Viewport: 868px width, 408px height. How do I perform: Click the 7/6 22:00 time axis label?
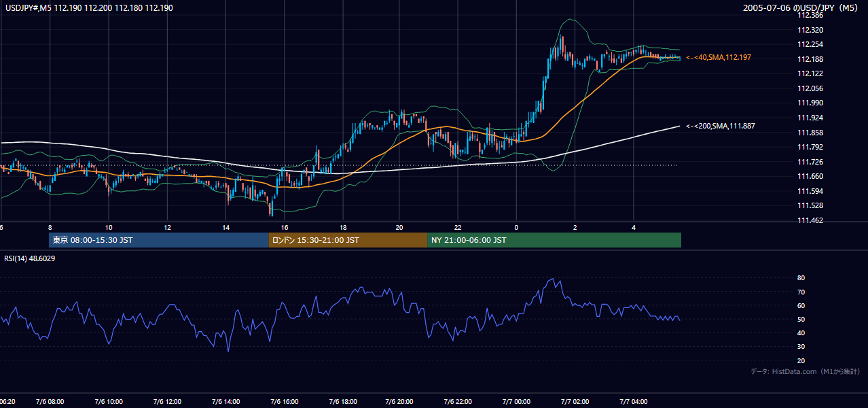tap(458, 402)
